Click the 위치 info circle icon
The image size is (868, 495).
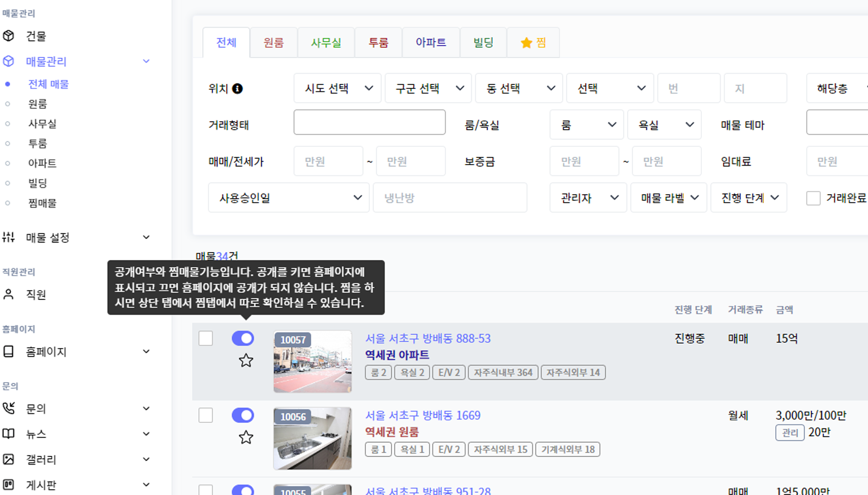[237, 89]
